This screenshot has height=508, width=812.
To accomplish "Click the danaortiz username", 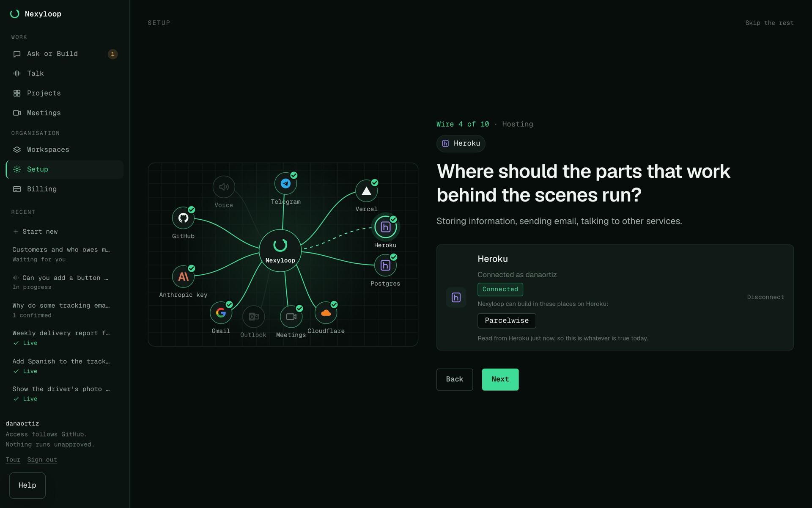I will [x=22, y=424].
